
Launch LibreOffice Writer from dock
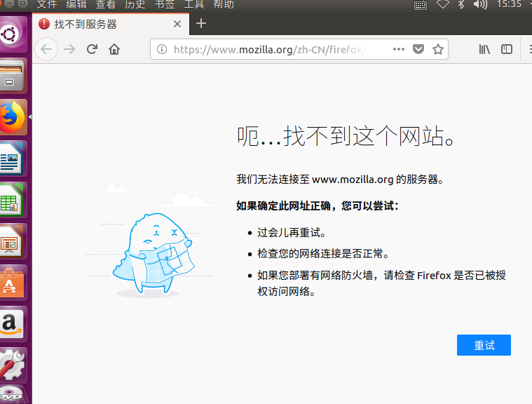13,159
